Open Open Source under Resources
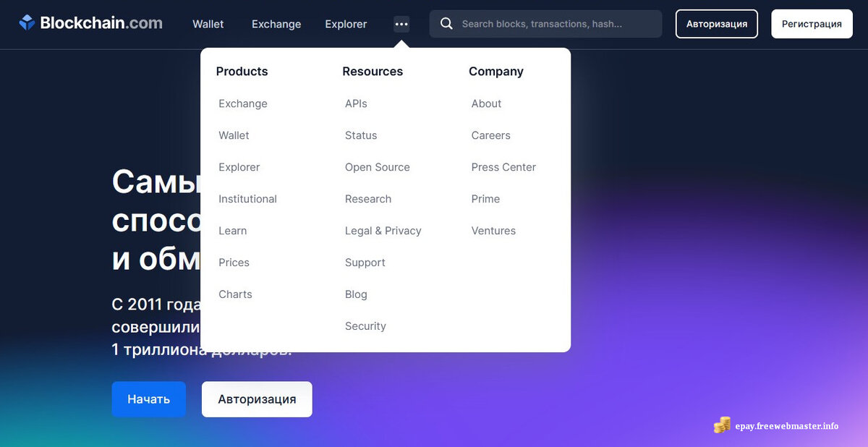868x447 pixels. click(378, 167)
